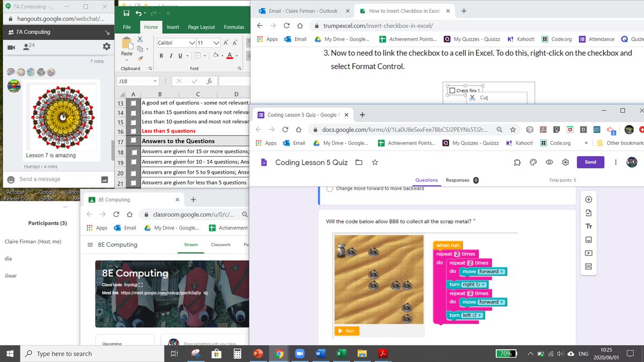Viewport: 644px width, 362px height.
Task: Click the purple Send button in Forms
Action: click(590, 162)
